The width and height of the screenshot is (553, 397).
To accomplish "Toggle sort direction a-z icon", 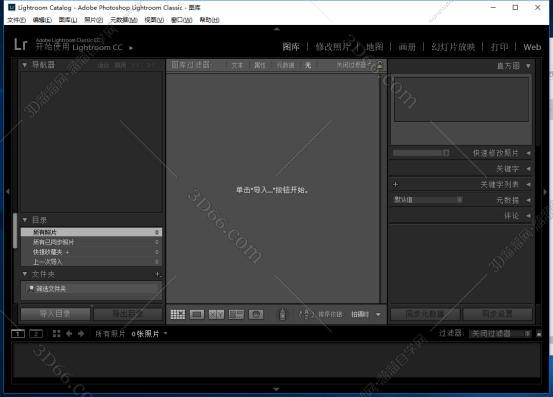I will pyautogui.click(x=306, y=314).
